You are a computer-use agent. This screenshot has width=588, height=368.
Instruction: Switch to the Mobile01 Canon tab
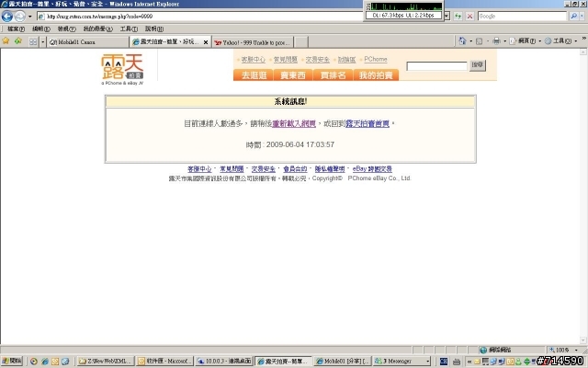88,42
